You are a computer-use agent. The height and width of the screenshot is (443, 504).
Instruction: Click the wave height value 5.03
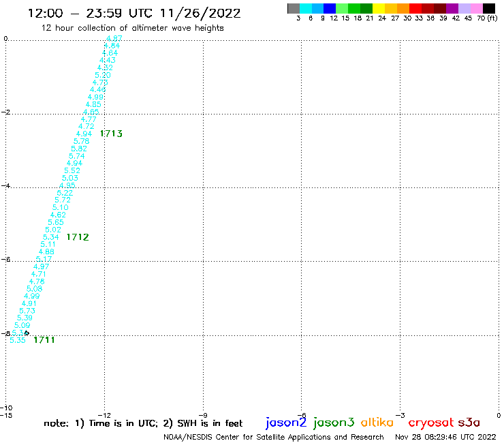pos(70,178)
